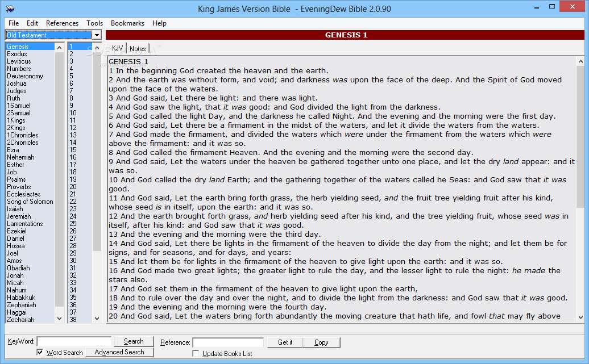Select Daniel in the book list
The image size is (589, 364).
[x=30, y=239]
